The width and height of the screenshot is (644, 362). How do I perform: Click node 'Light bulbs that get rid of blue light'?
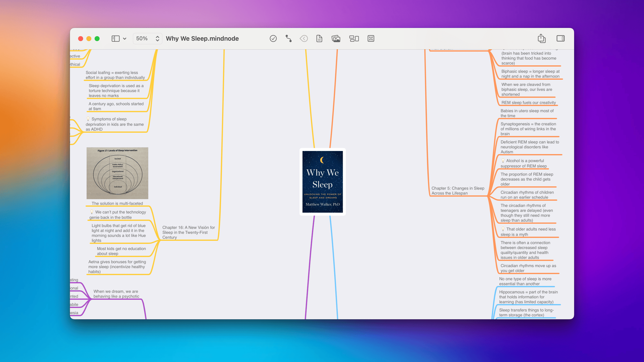click(x=119, y=233)
